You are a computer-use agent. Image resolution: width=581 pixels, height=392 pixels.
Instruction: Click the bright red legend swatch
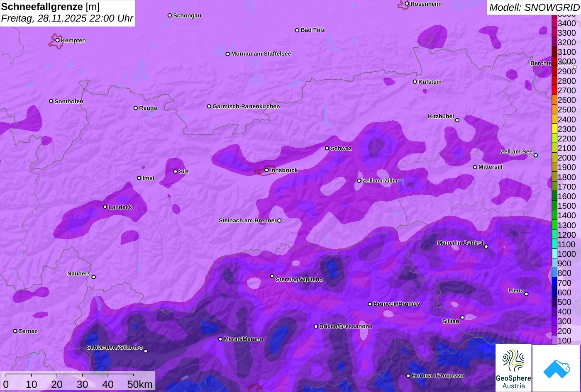coord(554,90)
